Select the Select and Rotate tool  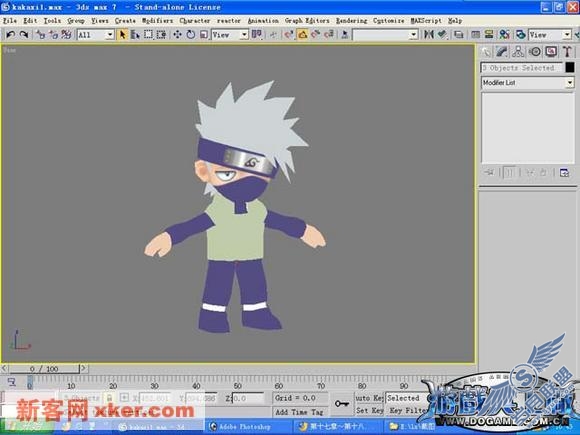tap(191, 35)
